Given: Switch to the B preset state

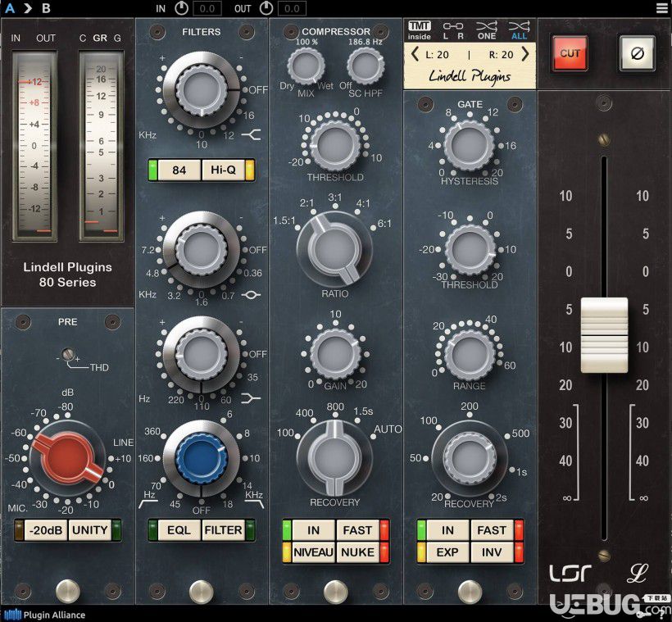Looking at the screenshot, I should click(46, 8).
